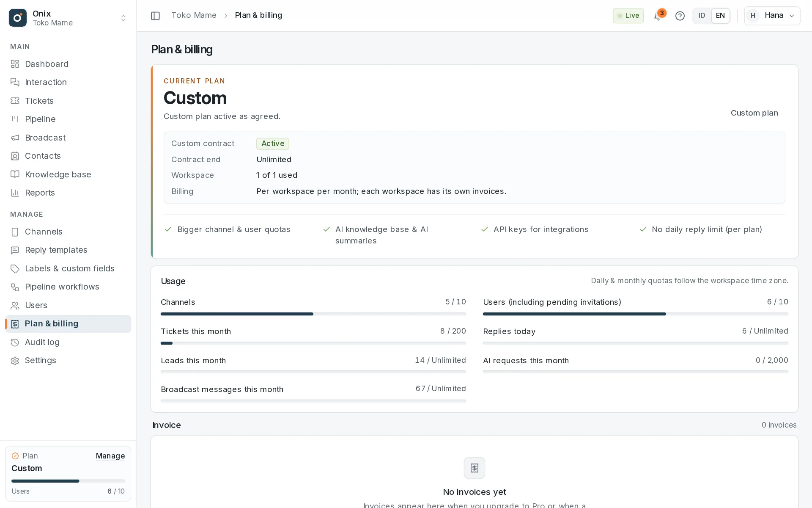
Task: Click the '67 / Unlimited' broadcast value
Action: (441, 389)
